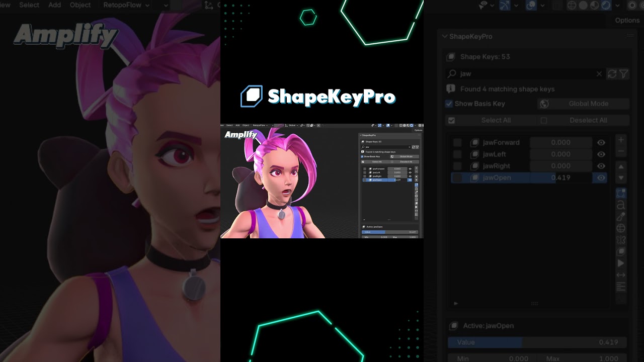Click the icon beside 'Active: jawOpen' in background panel
This screenshot has width=644, height=362.
click(x=454, y=326)
